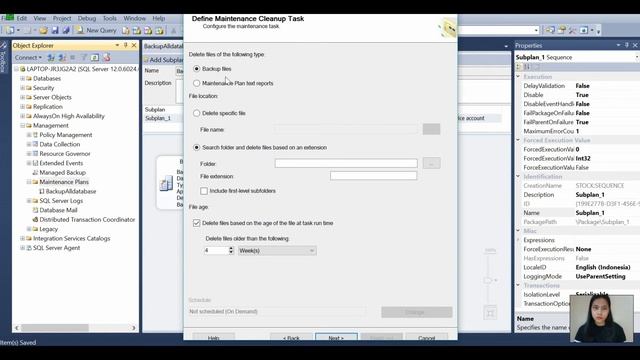Click the Categorized view icon in Properties panel
This screenshot has height=360, width=640.
519,67
